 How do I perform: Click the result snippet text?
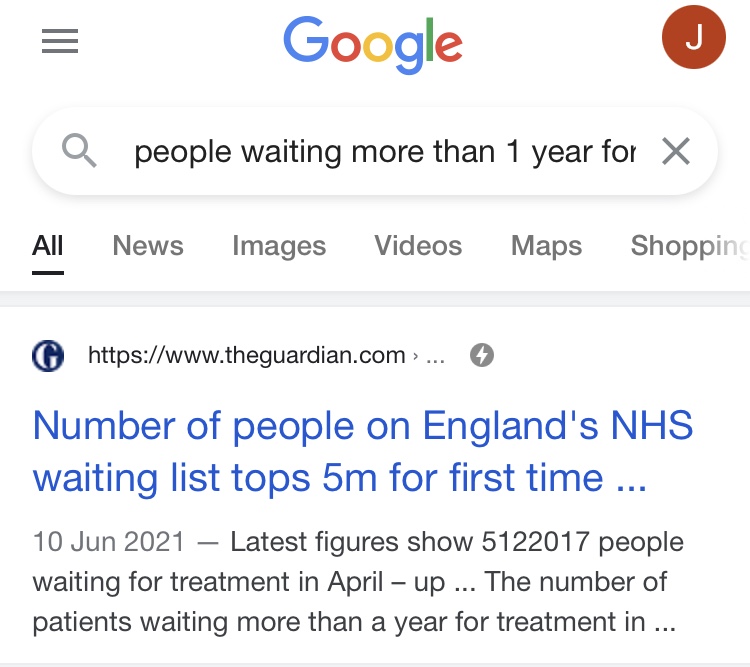pyautogui.click(x=358, y=582)
